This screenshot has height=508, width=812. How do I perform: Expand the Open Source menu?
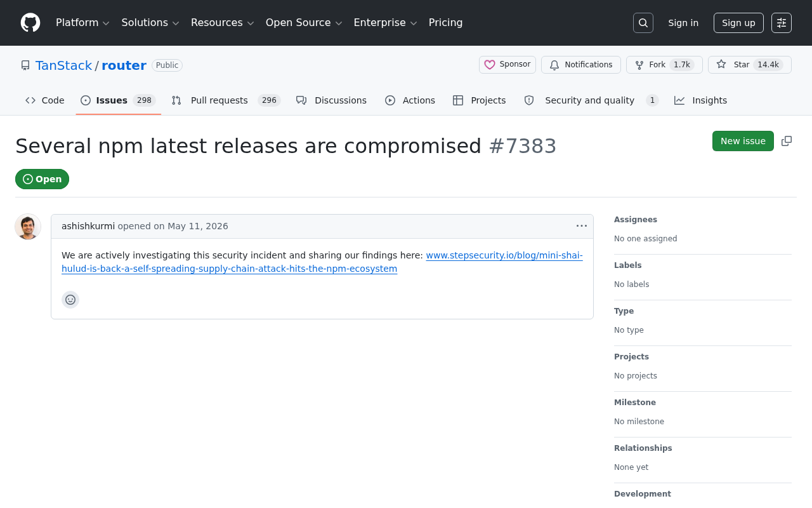coord(304,23)
